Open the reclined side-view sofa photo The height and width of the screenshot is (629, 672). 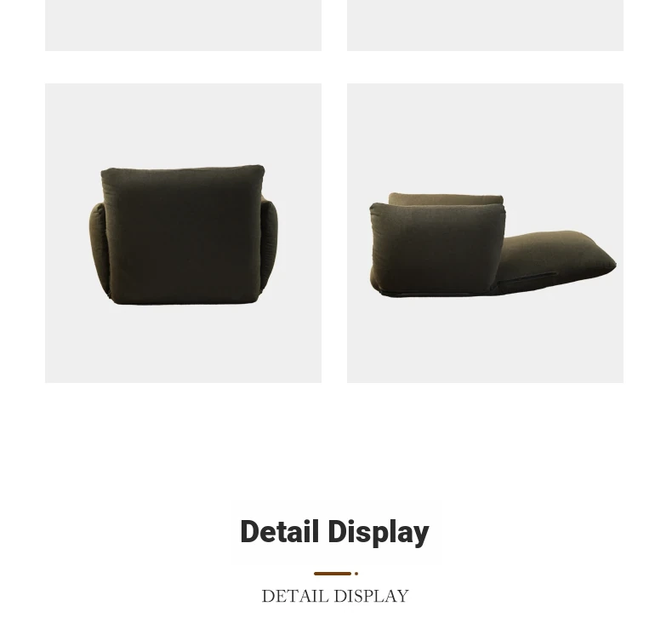(x=485, y=233)
